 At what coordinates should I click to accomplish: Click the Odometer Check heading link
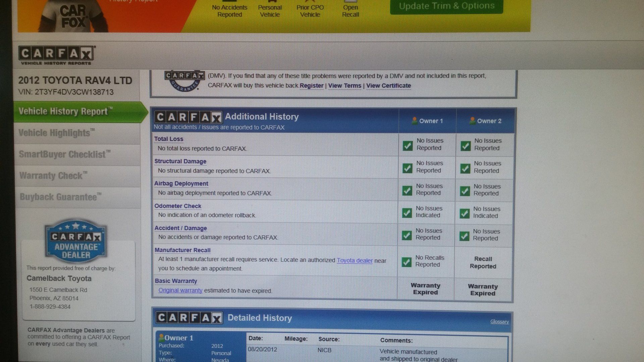[x=178, y=206]
